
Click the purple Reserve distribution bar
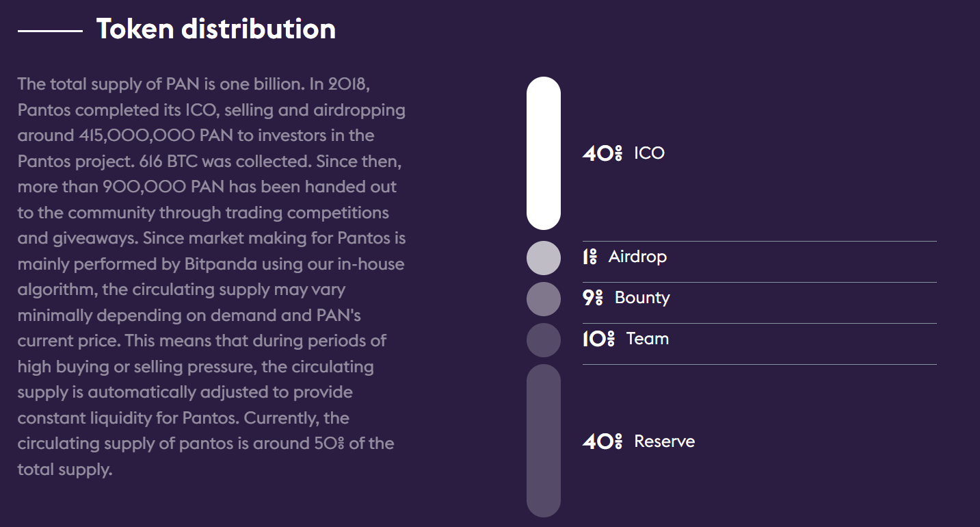click(x=544, y=441)
